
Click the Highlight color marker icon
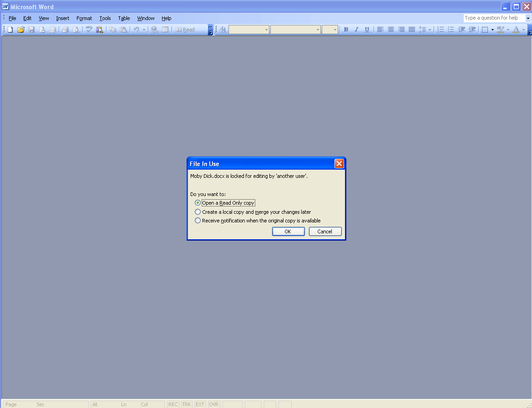coord(501,30)
